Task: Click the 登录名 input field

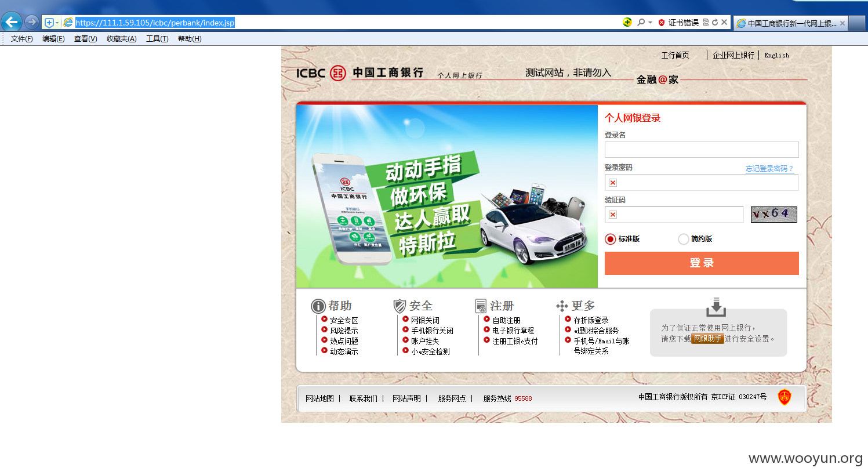Action: click(702, 150)
